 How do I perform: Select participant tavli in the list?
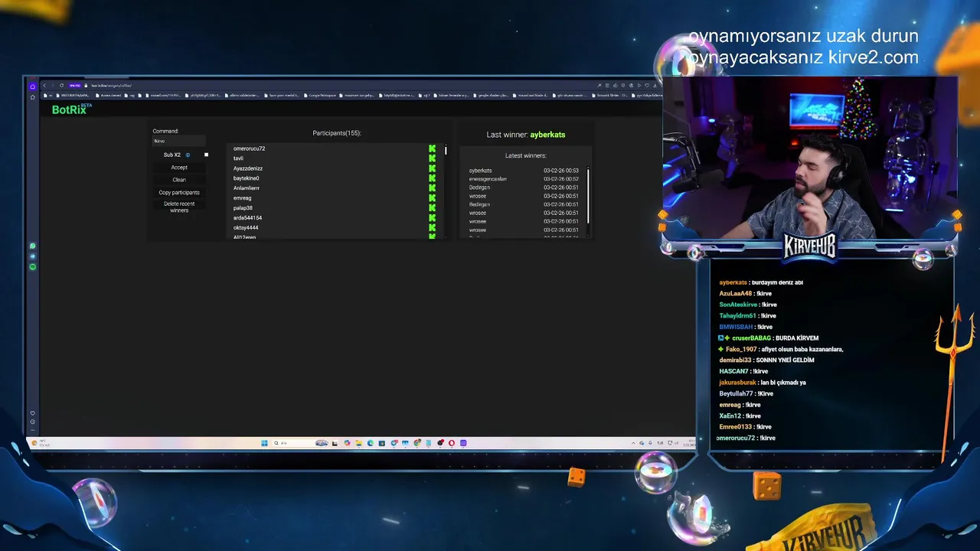point(238,158)
